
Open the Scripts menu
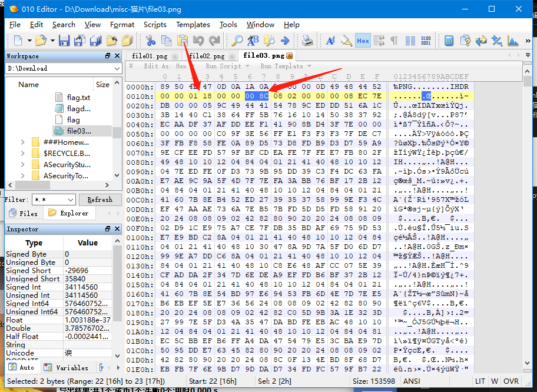pos(155,25)
